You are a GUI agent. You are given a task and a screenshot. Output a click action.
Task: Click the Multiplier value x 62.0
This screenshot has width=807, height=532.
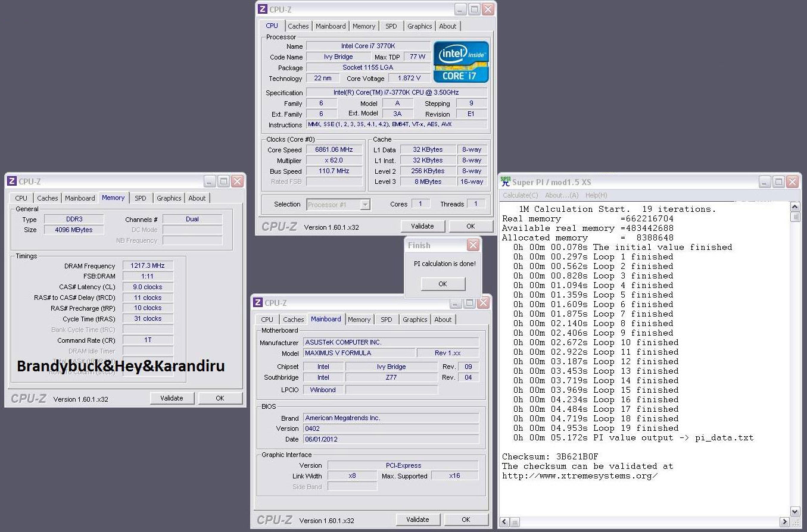click(x=334, y=161)
